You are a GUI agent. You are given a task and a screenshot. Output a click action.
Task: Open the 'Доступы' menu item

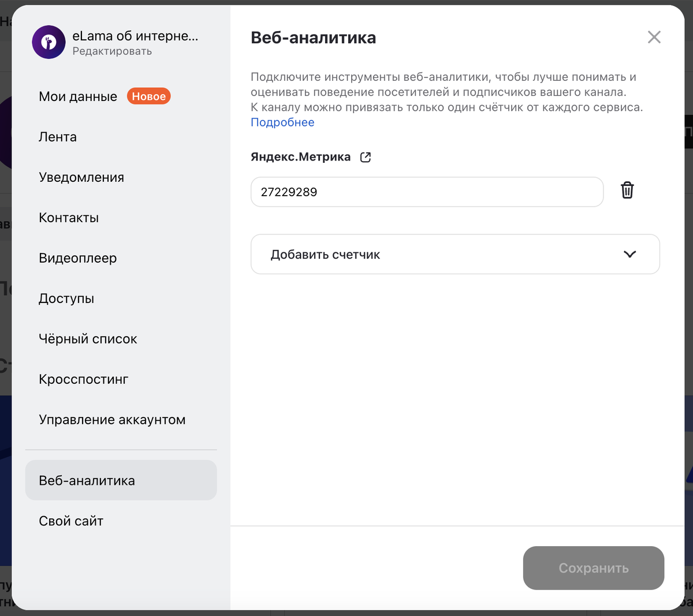[x=66, y=298]
